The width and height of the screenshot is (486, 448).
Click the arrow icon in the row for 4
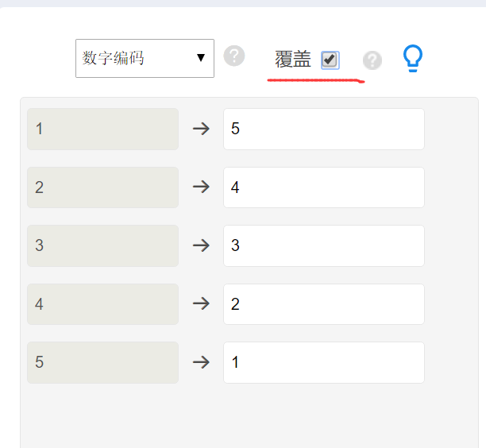[202, 303]
